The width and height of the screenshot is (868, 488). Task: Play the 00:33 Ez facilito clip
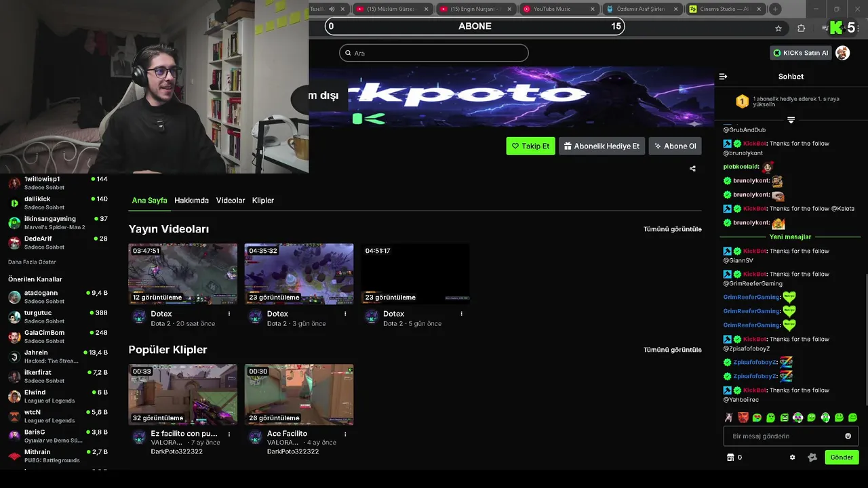click(183, 394)
